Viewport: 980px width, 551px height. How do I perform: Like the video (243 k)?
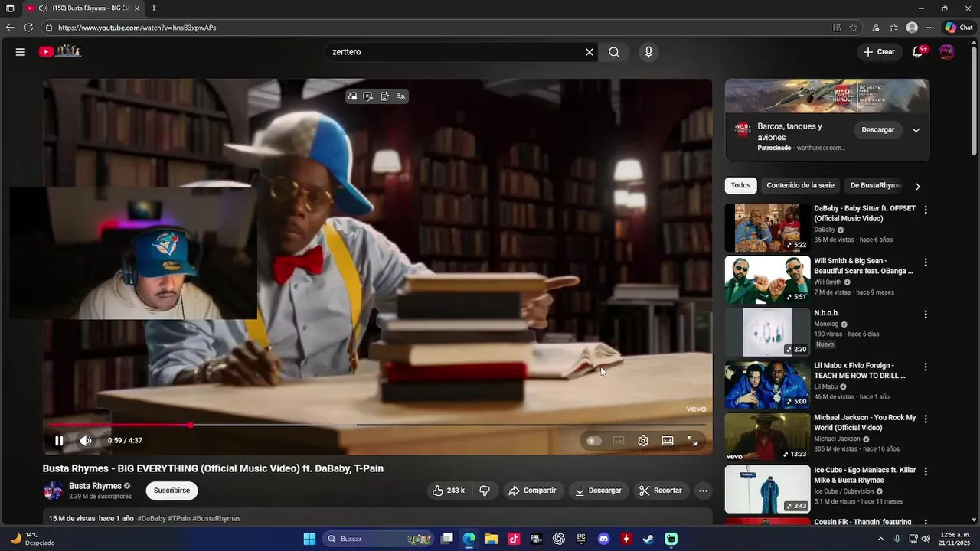(449, 491)
